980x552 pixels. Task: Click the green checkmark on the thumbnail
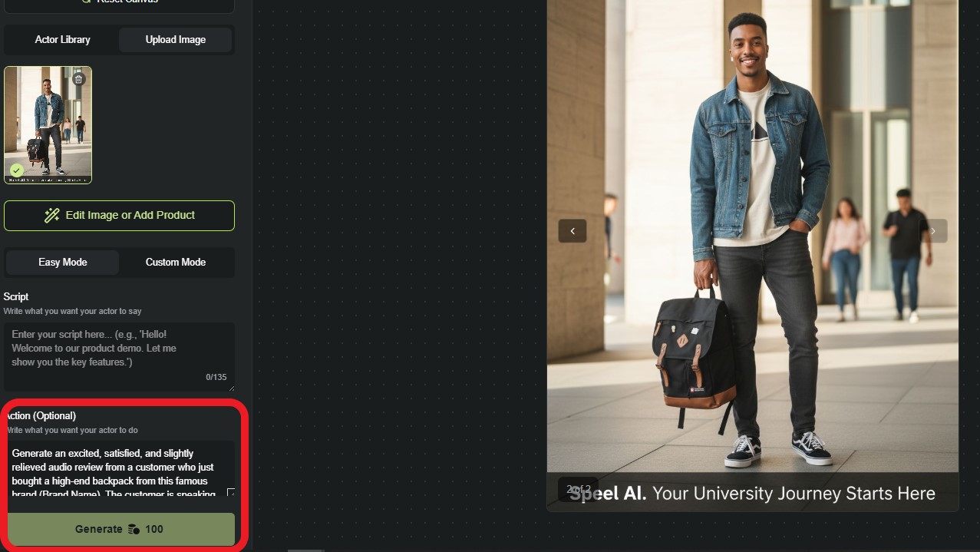[x=16, y=170]
